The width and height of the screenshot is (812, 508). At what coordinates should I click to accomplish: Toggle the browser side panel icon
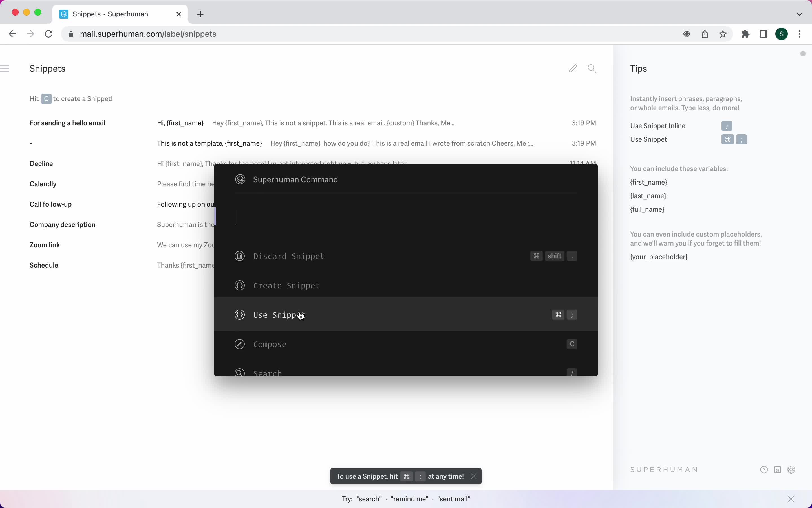coord(763,34)
